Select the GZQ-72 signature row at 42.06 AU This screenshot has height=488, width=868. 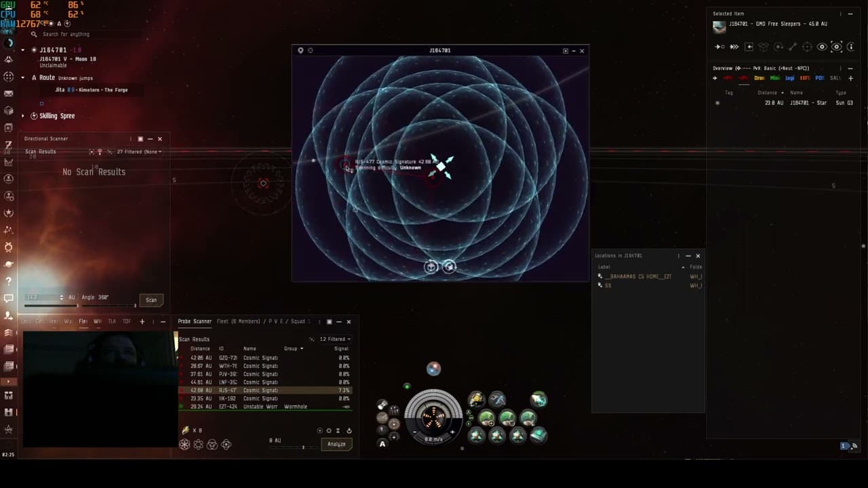point(264,358)
